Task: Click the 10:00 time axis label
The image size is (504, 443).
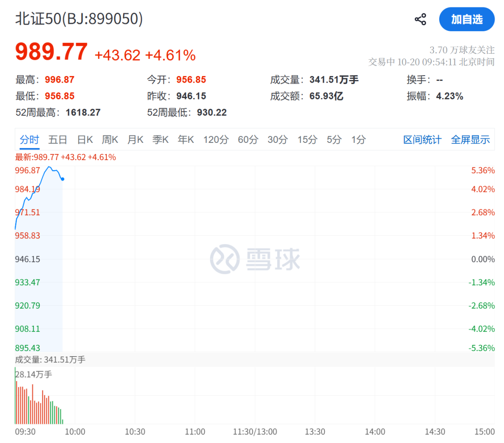Action: (x=75, y=431)
